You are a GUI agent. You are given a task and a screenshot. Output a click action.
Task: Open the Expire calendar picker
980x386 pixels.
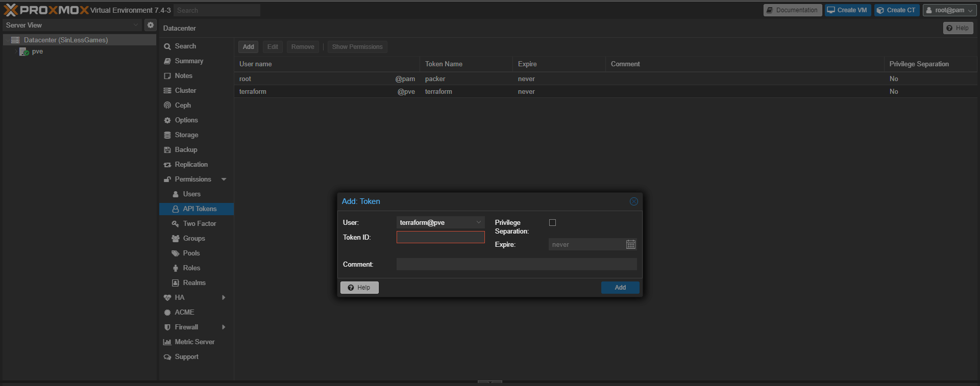point(631,245)
